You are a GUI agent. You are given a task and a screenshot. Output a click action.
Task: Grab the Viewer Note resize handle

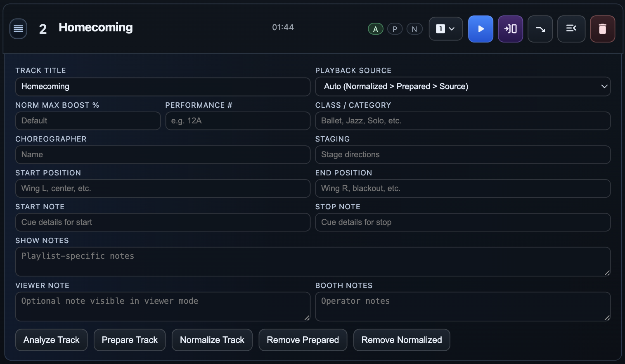[x=307, y=318]
